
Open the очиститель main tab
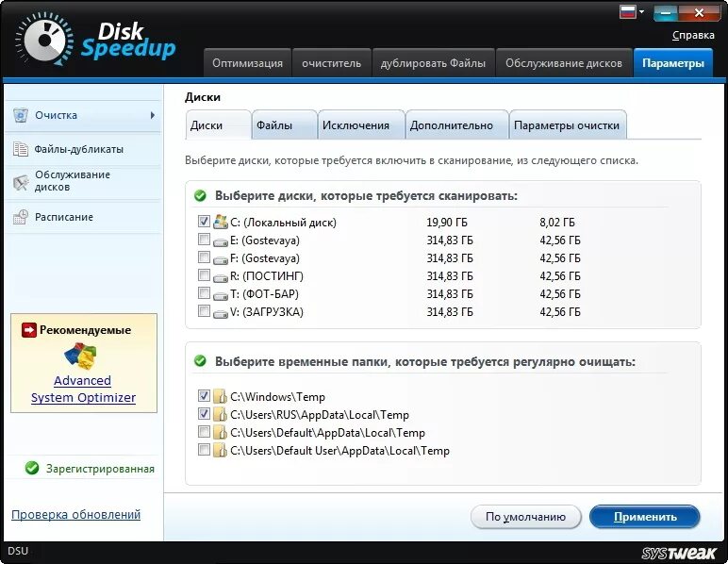pos(332,62)
